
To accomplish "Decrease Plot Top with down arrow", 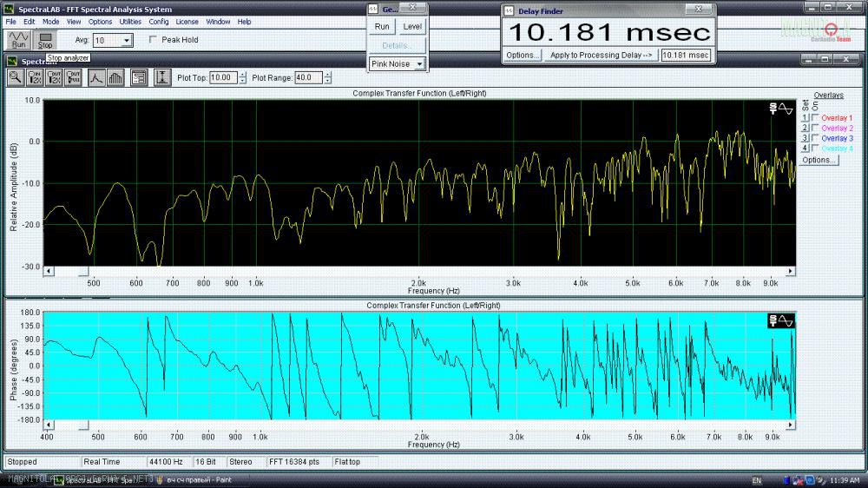I will pyautogui.click(x=242, y=81).
